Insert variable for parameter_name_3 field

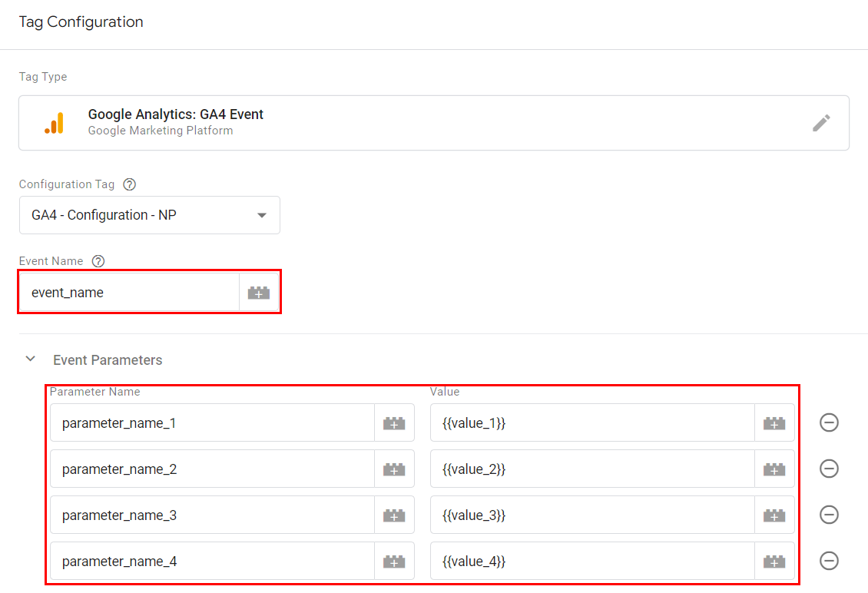[394, 515]
